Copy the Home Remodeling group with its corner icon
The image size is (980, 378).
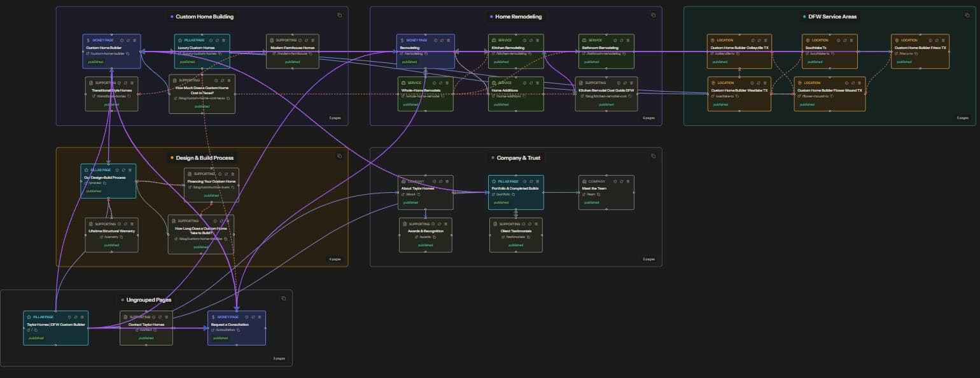[654, 15]
